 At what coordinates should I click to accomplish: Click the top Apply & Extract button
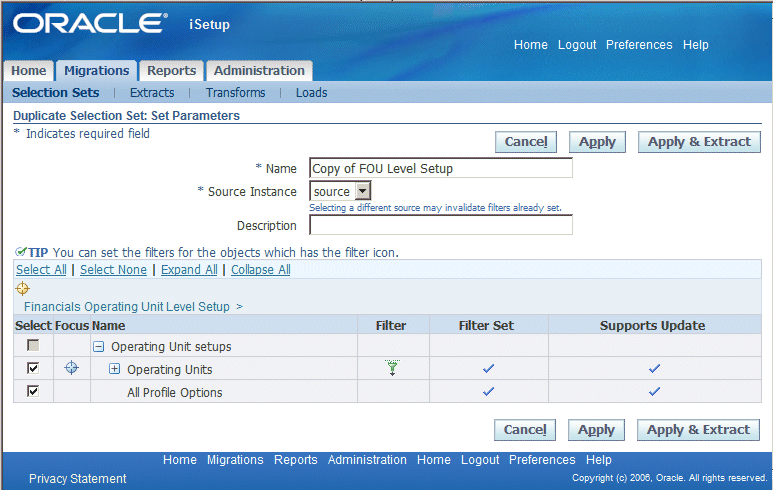(x=700, y=142)
